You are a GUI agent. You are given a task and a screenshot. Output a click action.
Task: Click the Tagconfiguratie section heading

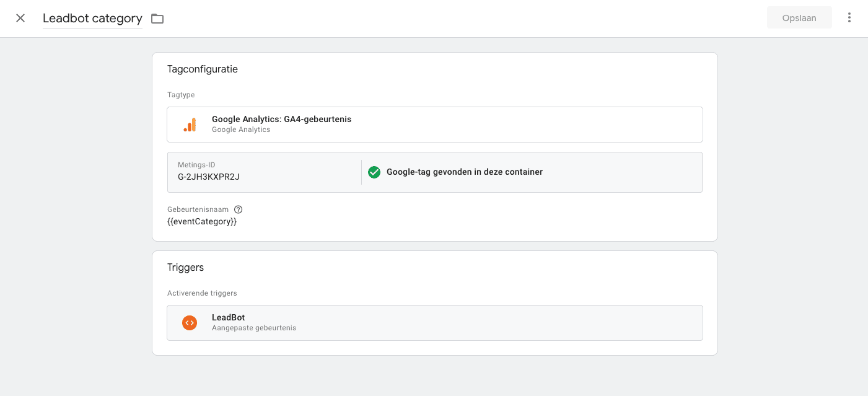203,69
